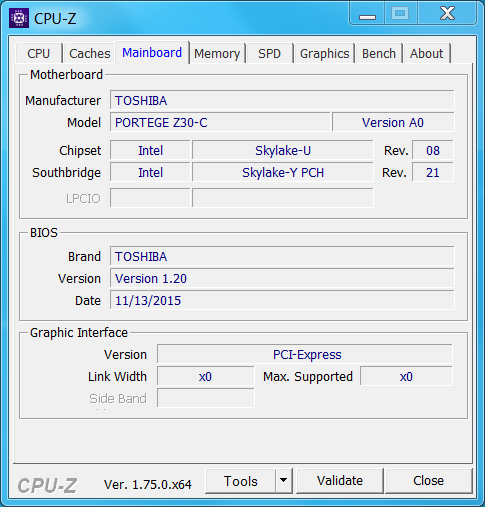
Task: View the Graphics tab
Action: pyautogui.click(x=324, y=53)
